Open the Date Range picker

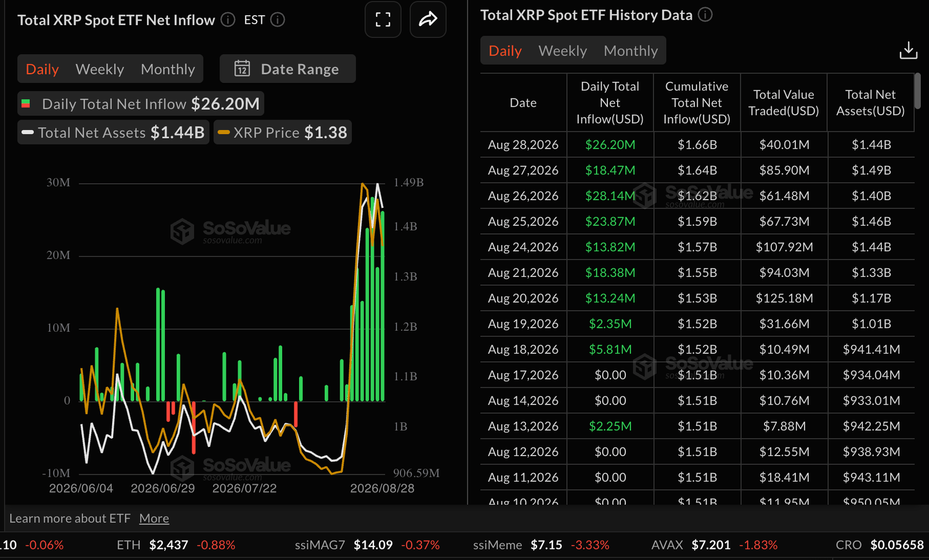point(287,69)
